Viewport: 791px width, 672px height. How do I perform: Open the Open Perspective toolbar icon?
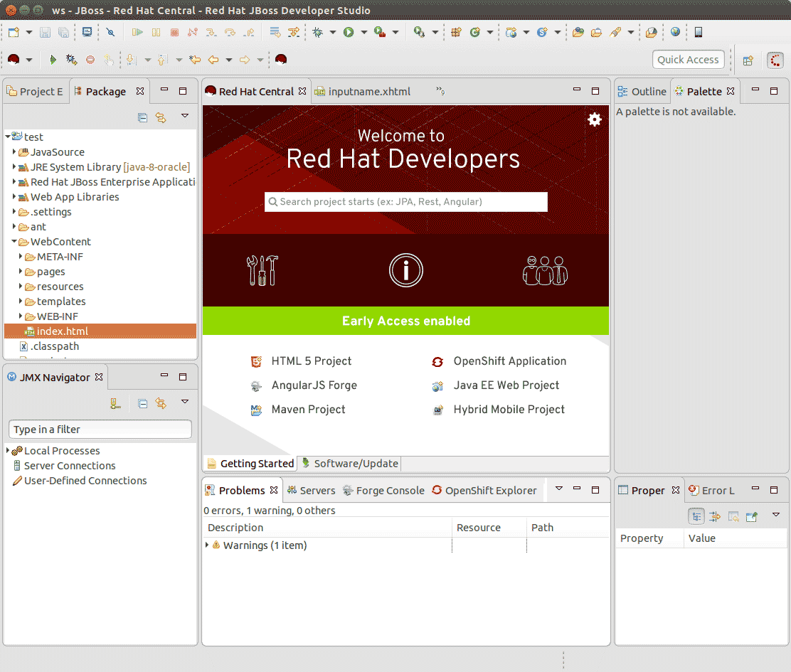tap(748, 60)
